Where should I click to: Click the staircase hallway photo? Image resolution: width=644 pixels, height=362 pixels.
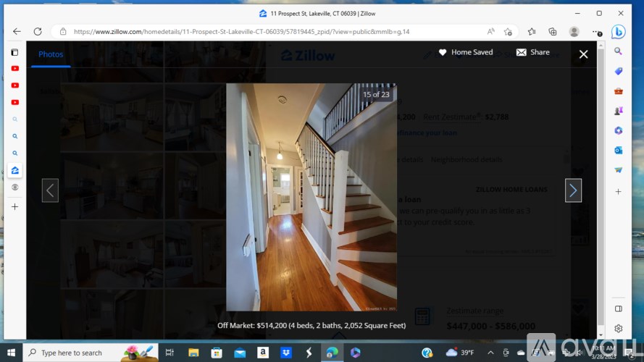coord(311,197)
